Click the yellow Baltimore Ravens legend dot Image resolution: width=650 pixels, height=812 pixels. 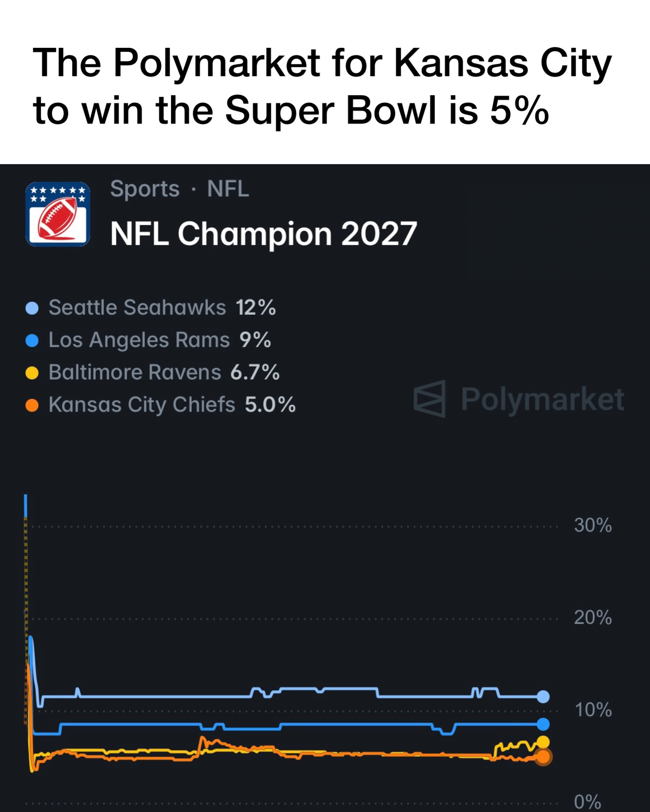pyautogui.click(x=32, y=373)
